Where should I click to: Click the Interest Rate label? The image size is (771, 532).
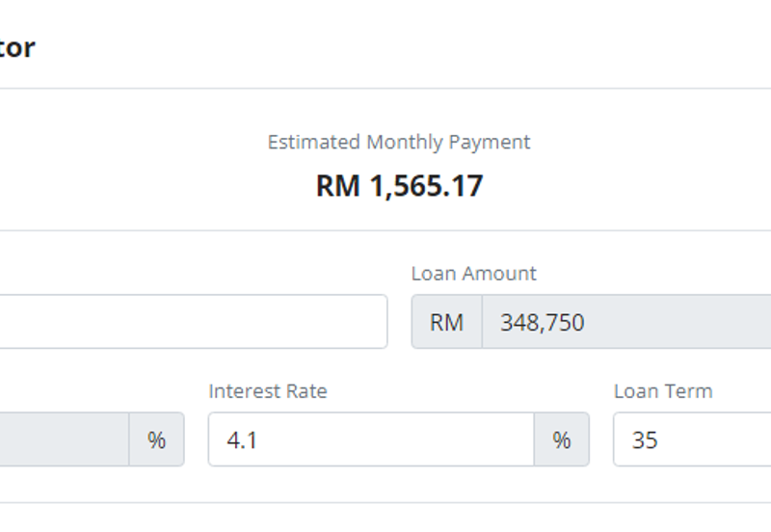[268, 391]
